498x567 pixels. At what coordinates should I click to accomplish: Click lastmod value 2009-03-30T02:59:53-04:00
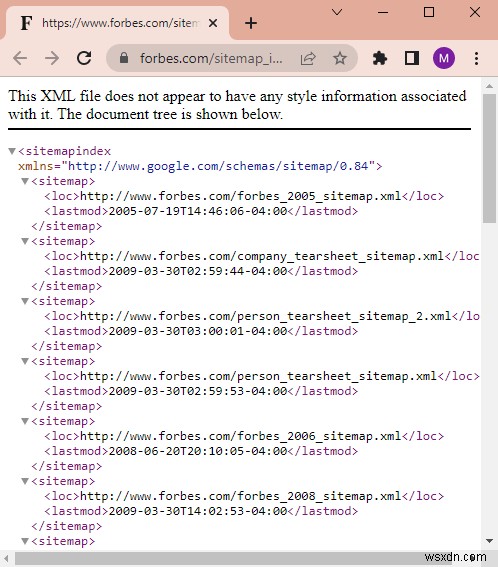198,391
